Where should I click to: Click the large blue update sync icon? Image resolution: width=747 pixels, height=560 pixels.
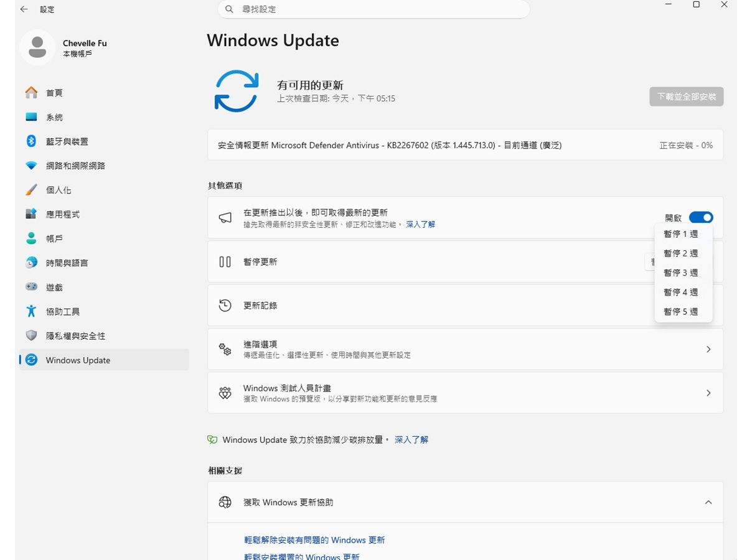tap(237, 91)
